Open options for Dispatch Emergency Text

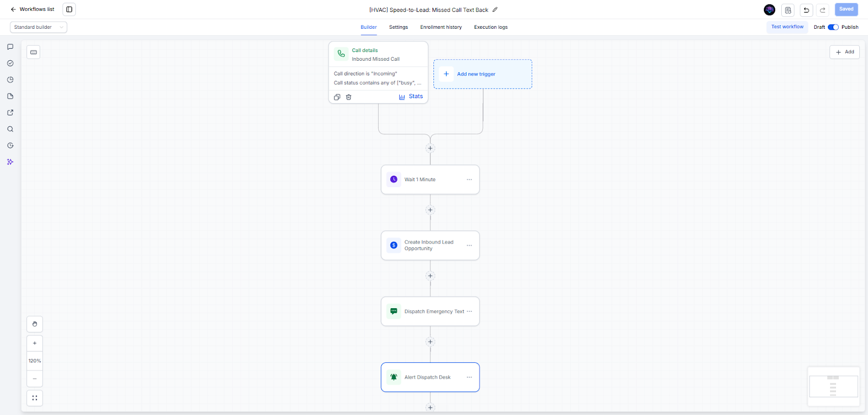tap(469, 311)
